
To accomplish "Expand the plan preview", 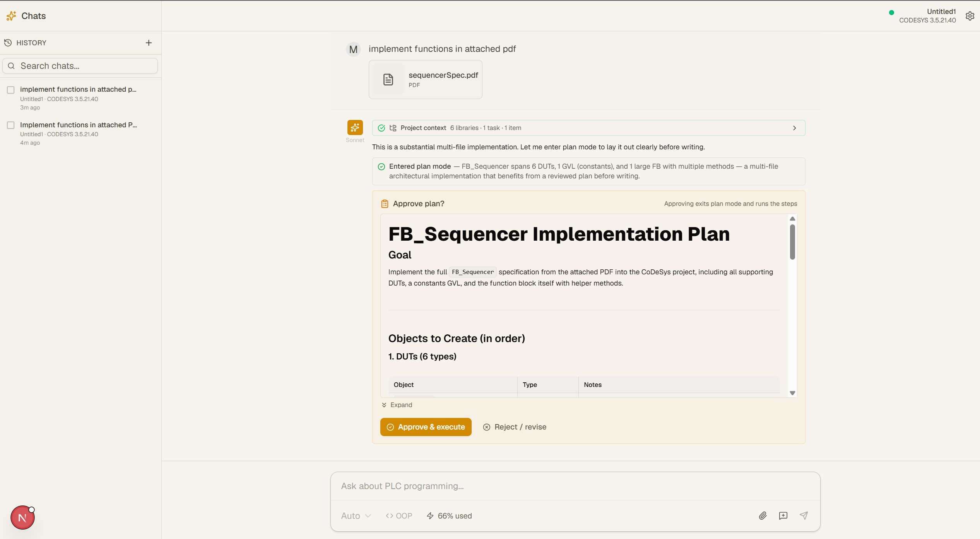I will coord(397,405).
